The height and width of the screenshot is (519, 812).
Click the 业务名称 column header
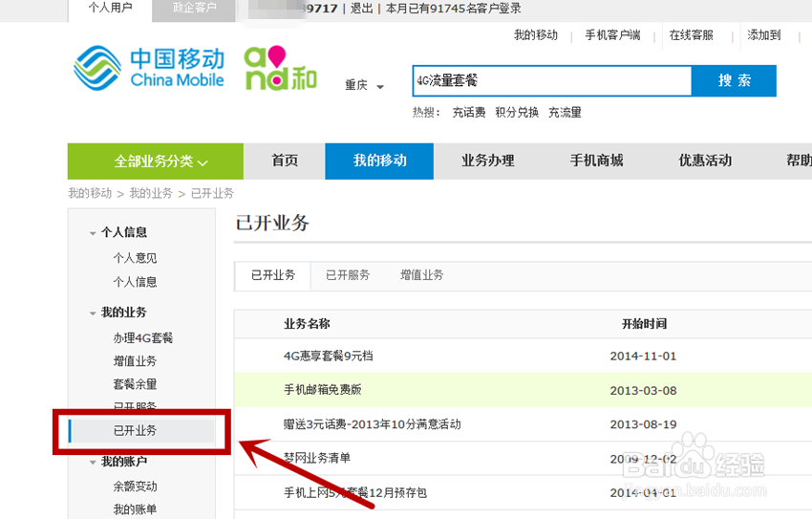coord(307,324)
